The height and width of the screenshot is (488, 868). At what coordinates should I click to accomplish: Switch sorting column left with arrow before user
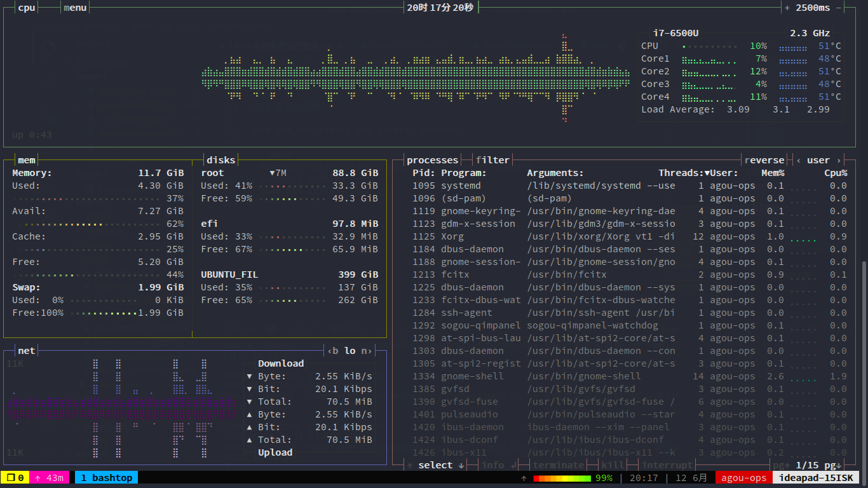(799, 160)
